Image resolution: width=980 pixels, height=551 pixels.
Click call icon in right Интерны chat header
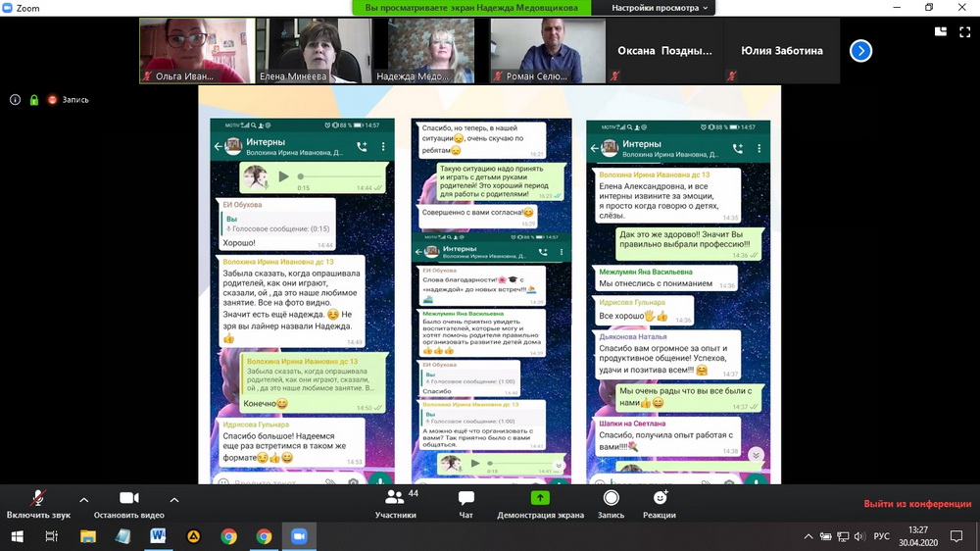pyautogui.click(x=738, y=148)
